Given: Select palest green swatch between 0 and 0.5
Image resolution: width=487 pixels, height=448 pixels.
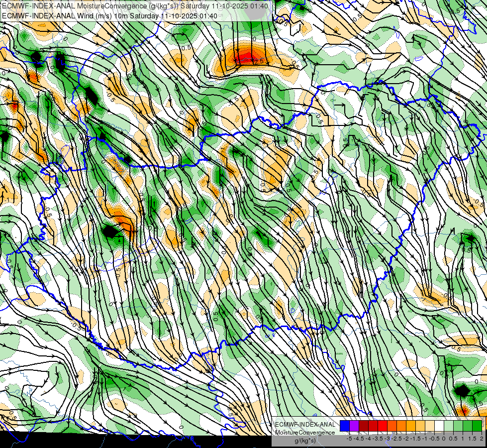Looking at the screenshot, I should (x=449, y=426).
